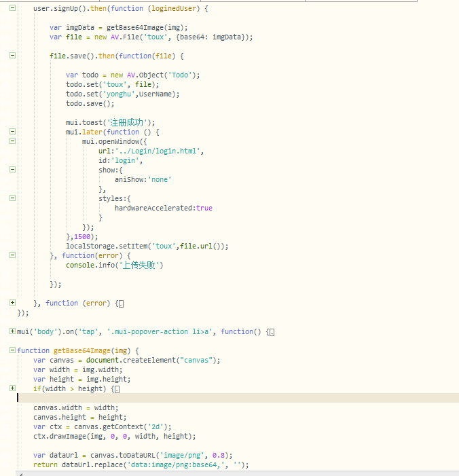Click the var dataUrl = canvas.toDataURL line

[133, 456]
